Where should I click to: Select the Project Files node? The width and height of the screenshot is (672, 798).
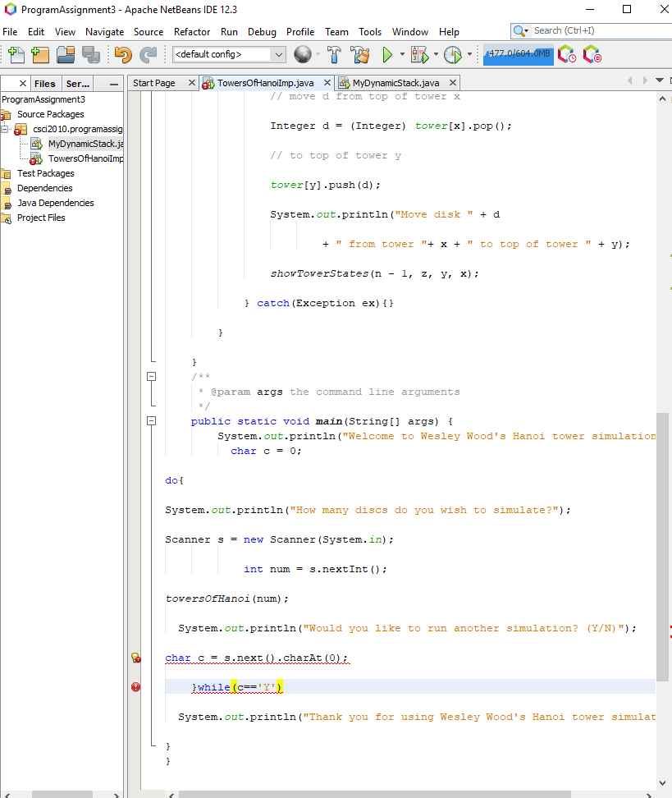click(41, 218)
